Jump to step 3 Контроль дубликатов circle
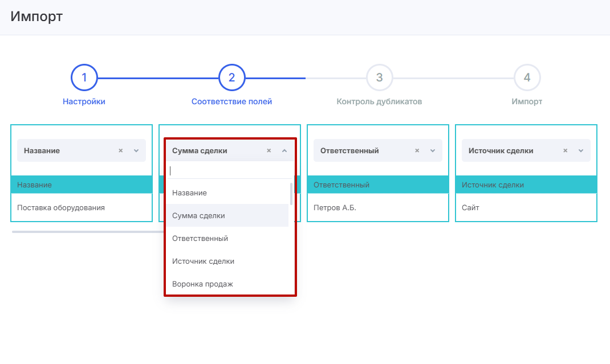 coord(379,77)
